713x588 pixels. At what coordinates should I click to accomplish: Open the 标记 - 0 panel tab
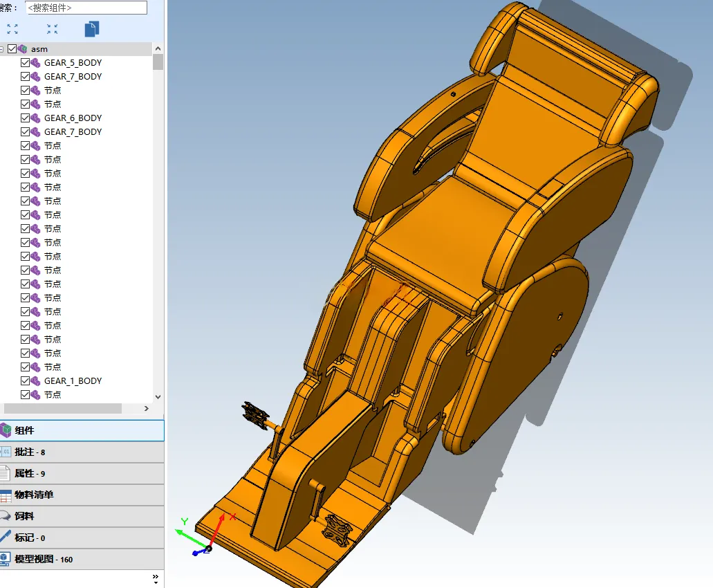[x=82, y=538]
